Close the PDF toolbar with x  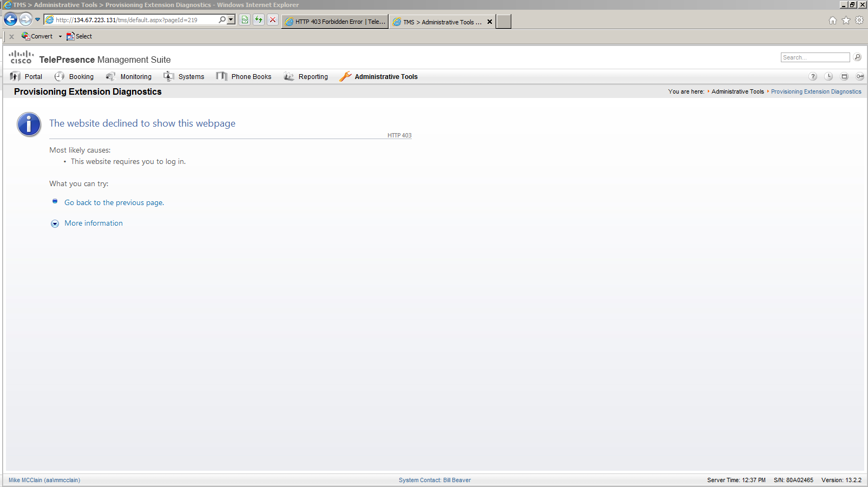pyautogui.click(x=11, y=37)
